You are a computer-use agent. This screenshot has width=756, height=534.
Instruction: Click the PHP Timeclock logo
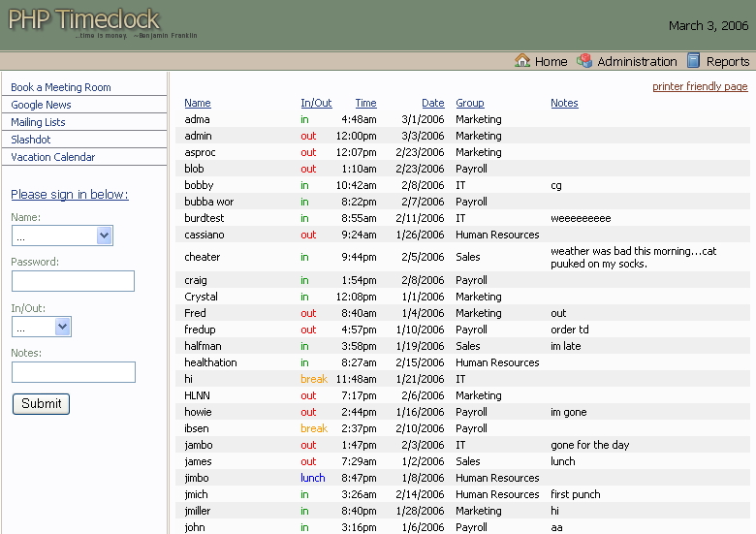click(x=85, y=20)
